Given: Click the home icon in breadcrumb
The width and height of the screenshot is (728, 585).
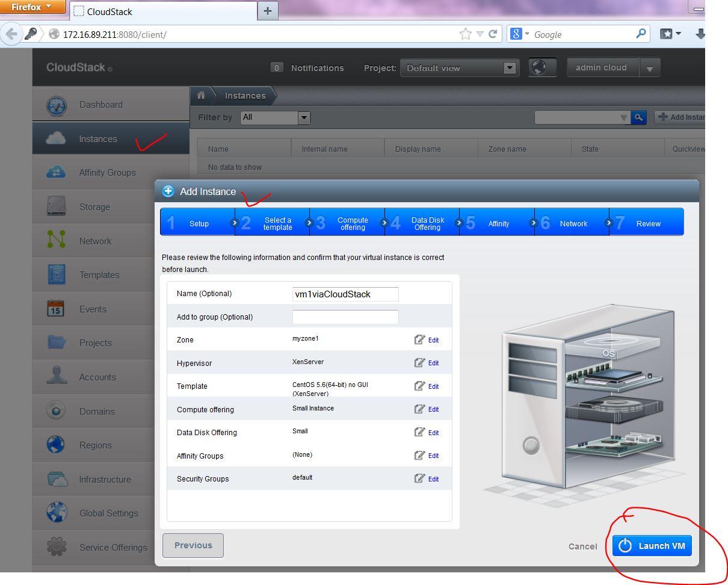Looking at the screenshot, I should [201, 96].
